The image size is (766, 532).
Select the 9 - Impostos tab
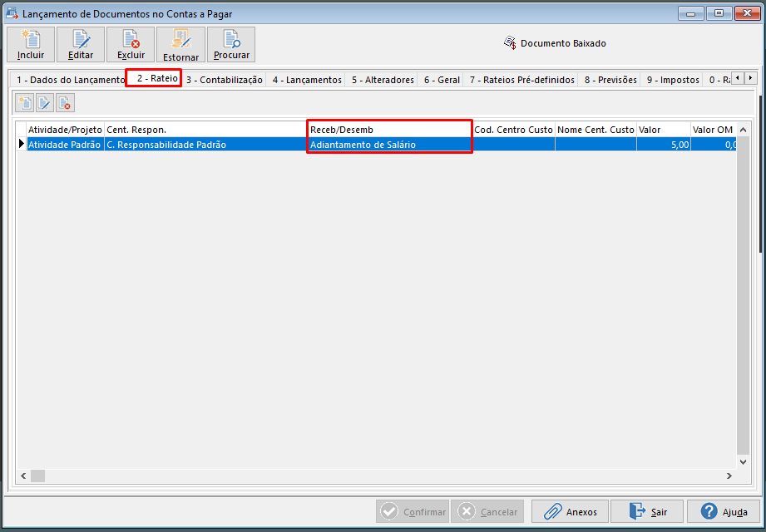click(673, 80)
